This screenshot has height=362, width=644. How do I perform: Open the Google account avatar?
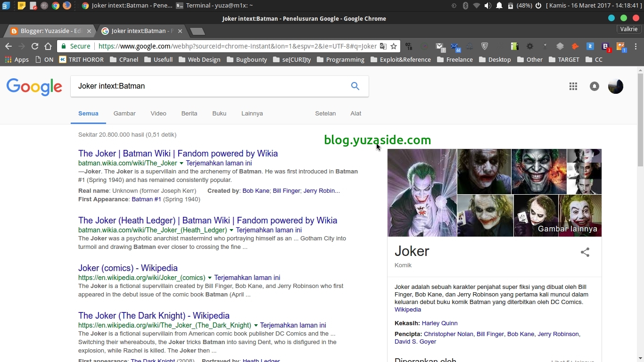616,86
